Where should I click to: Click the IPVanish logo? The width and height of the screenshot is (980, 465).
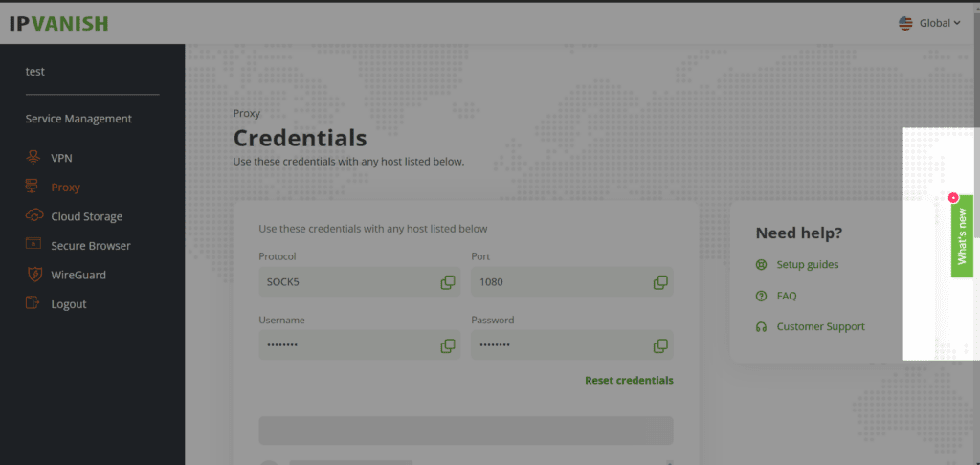pos(58,23)
